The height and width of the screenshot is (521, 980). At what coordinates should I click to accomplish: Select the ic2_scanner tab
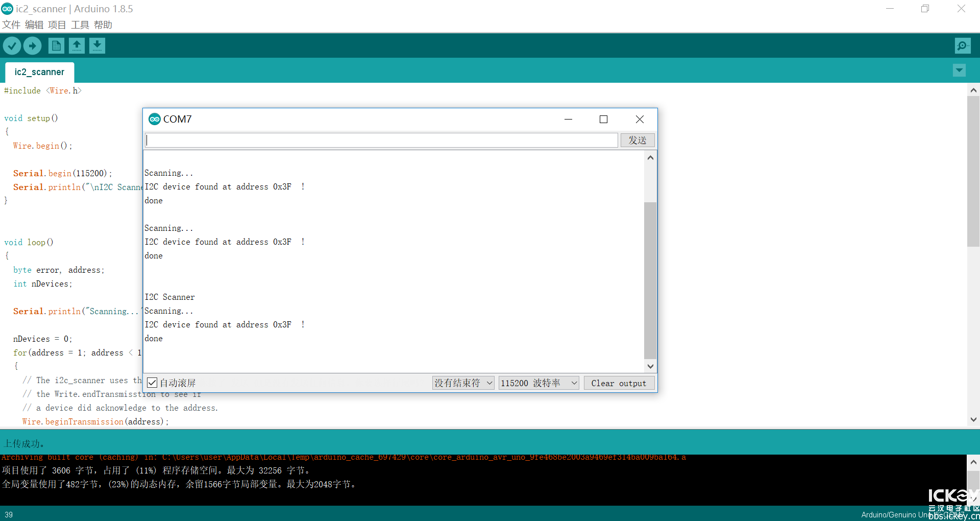[39, 72]
